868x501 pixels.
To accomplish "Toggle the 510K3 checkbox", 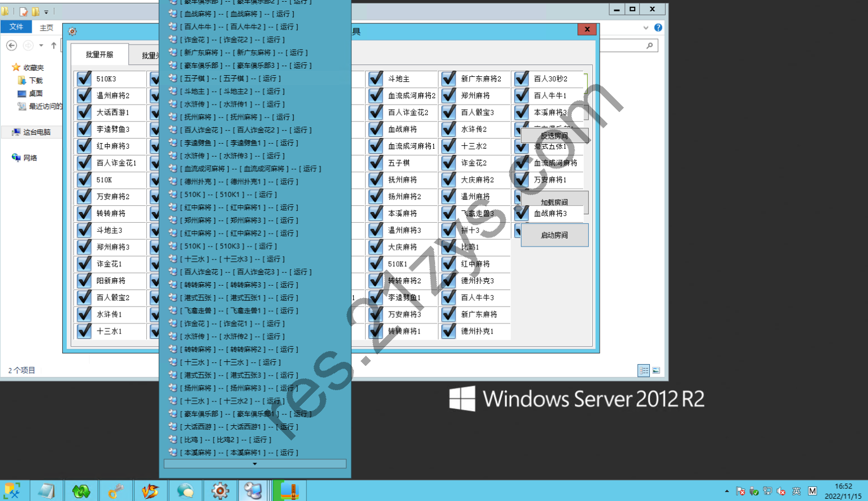I will tap(84, 79).
